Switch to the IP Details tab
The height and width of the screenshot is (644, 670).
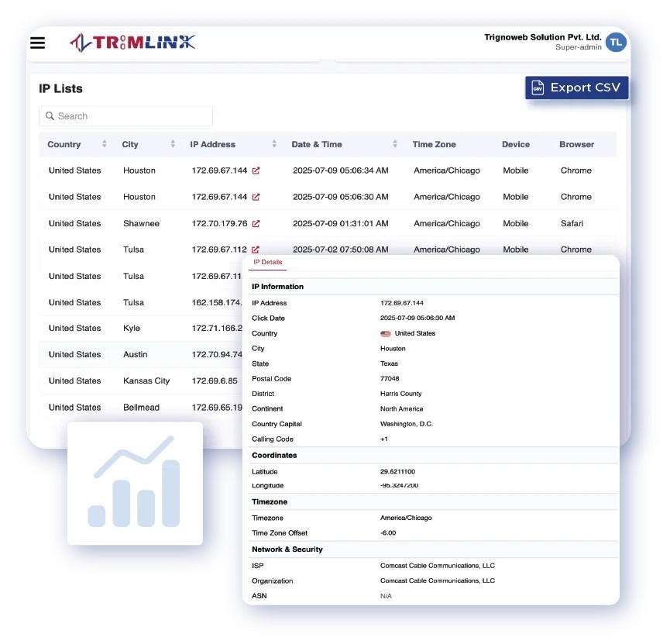coord(267,262)
